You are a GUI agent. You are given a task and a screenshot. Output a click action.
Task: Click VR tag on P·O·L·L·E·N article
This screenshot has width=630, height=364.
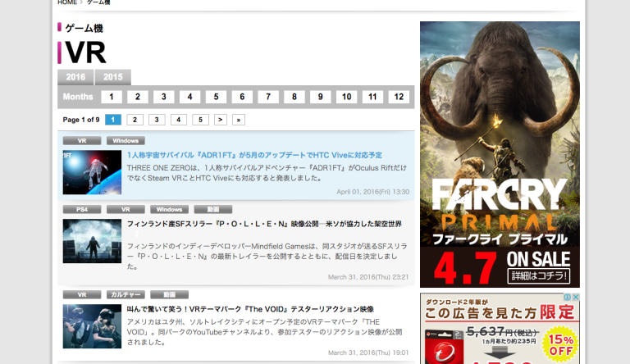pyautogui.click(x=126, y=209)
